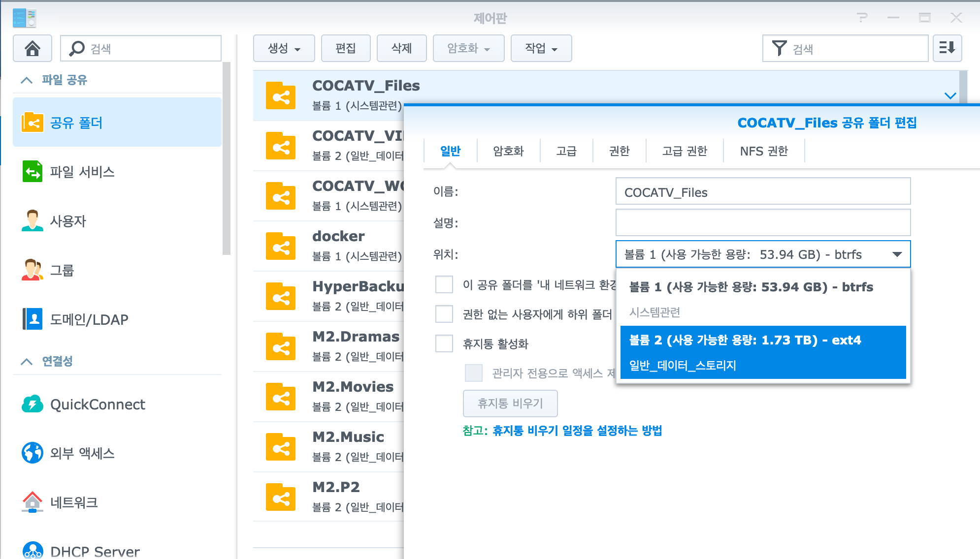Check hide subfolders from unauthorized users
980x559 pixels.
444,314
